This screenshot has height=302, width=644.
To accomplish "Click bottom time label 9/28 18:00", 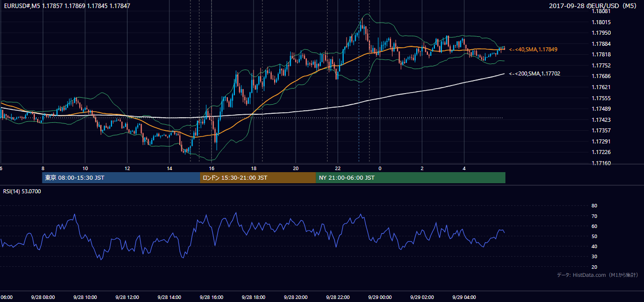I will click(x=253, y=297).
